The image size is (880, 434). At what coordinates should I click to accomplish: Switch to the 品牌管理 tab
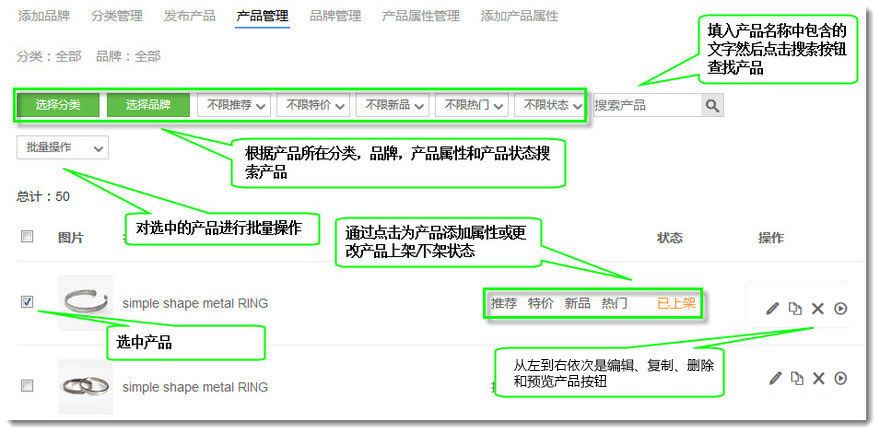(x=335, y=16)
